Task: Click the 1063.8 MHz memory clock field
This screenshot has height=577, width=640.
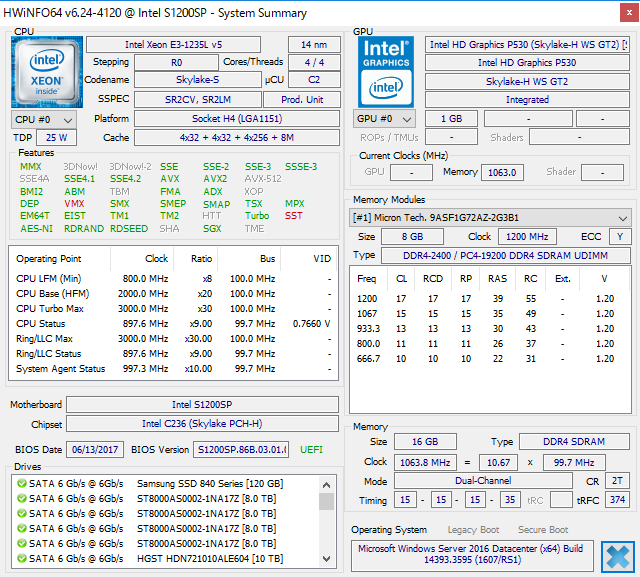Action: (x=425, y=462)
